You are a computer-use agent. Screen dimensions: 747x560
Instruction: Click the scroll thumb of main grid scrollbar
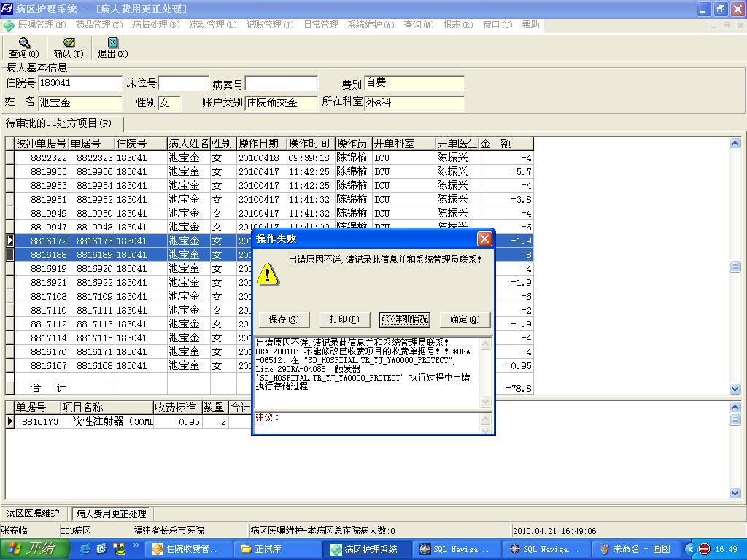click(735, 267)
